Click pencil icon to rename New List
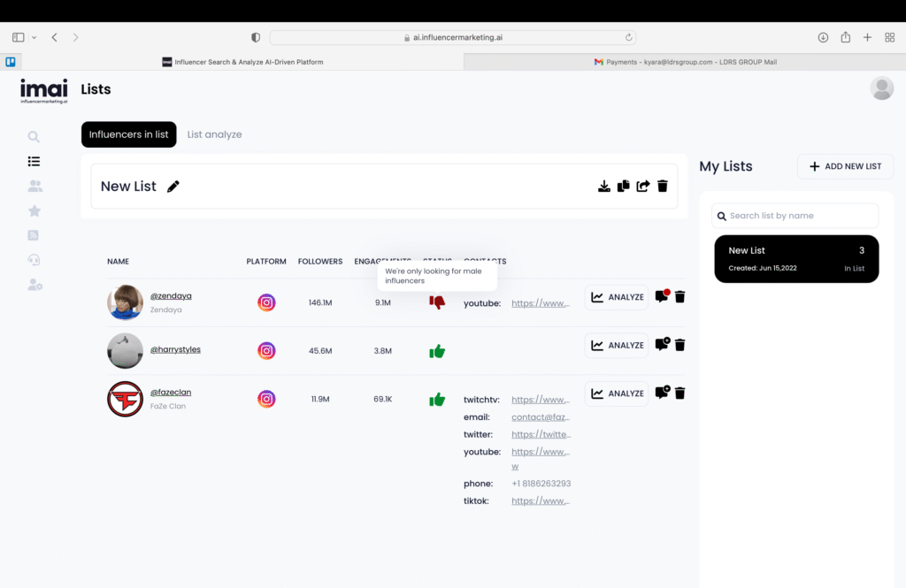This screenshot has height=588, width=906. pyautogui.click(x=173, y=186)
